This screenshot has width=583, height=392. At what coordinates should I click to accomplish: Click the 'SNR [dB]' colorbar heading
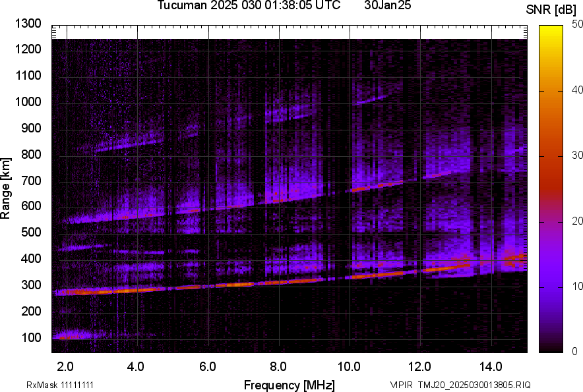tap(551, 10)
